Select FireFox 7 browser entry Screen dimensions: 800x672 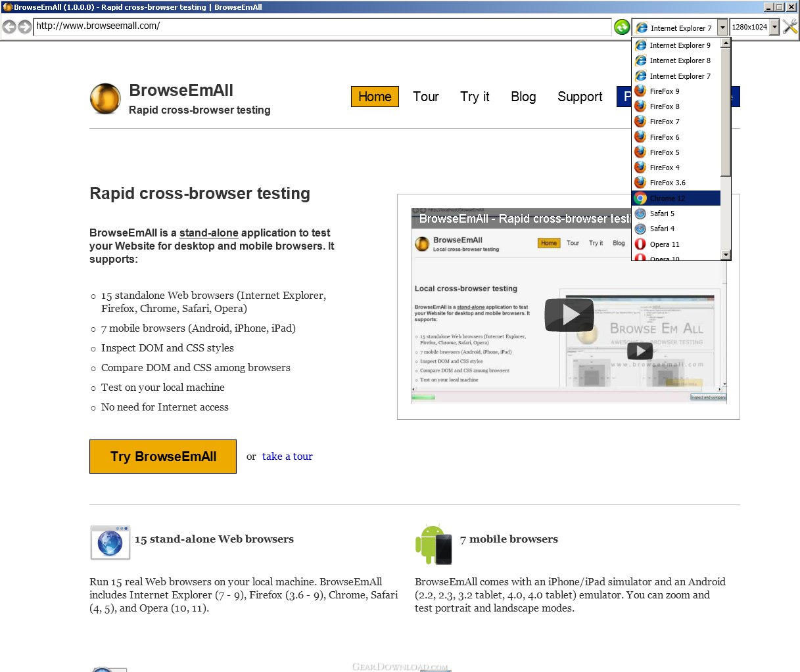[x=676, y=122]
